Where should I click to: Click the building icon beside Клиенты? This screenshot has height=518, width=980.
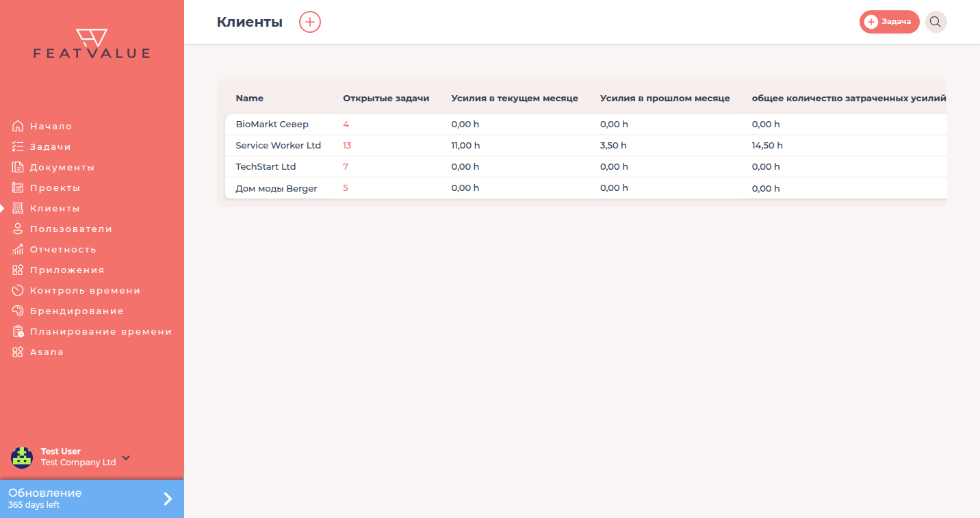point(18,208)
